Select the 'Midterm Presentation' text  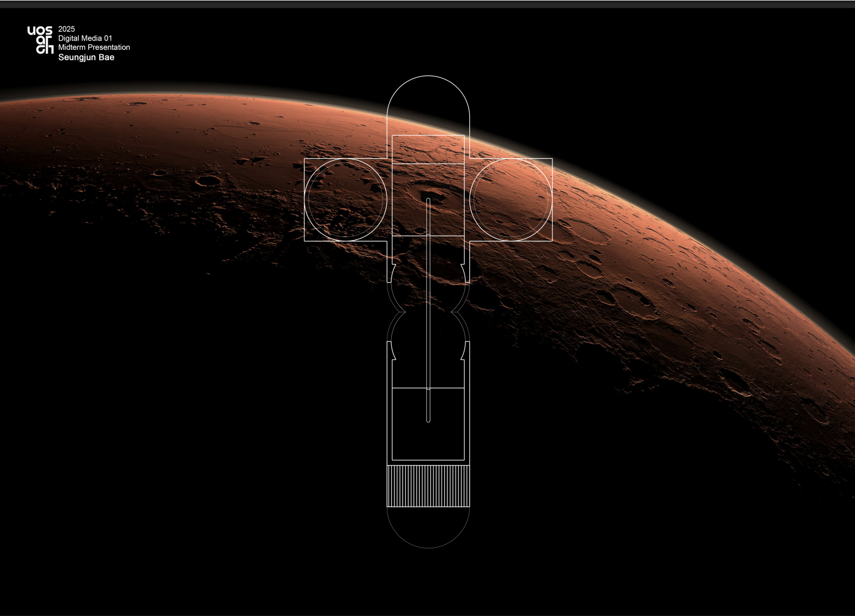[x=94, y=47]
